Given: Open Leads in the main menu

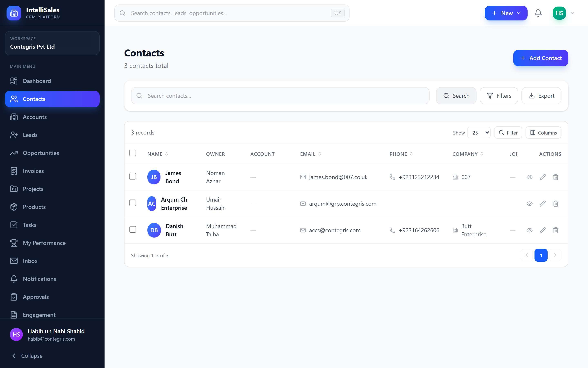Looking at the screenshot, I should pyautogui.click(x=52, y=135).
